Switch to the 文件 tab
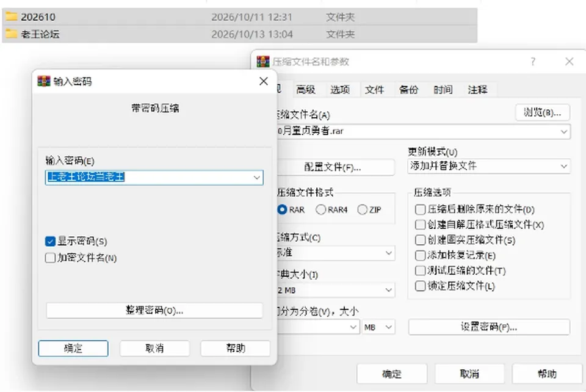Screen dimensions: 586x392 point(374,90)
